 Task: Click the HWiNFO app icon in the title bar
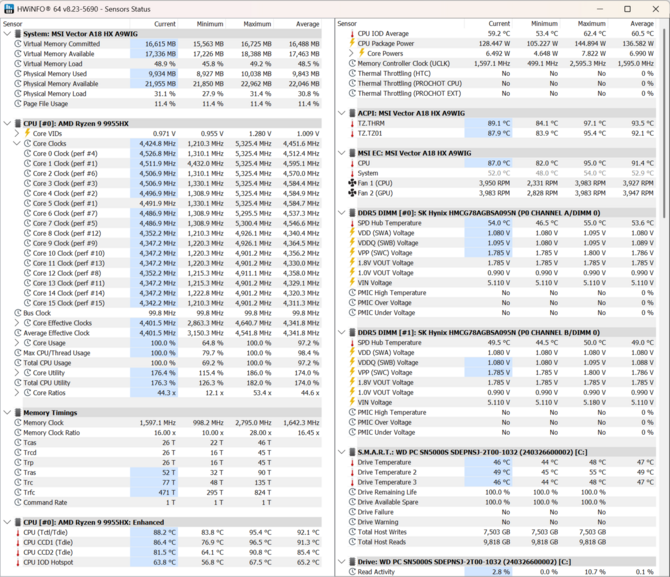(9, 9)
